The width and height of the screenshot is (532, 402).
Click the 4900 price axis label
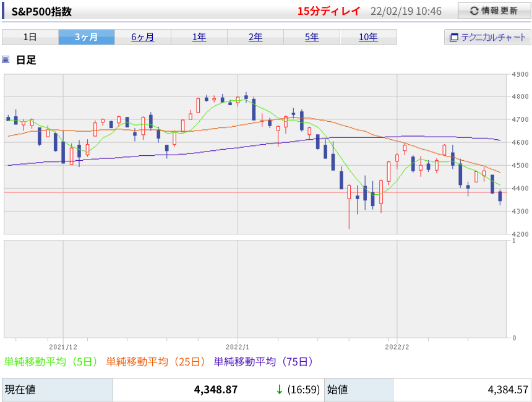pos(520,74)
